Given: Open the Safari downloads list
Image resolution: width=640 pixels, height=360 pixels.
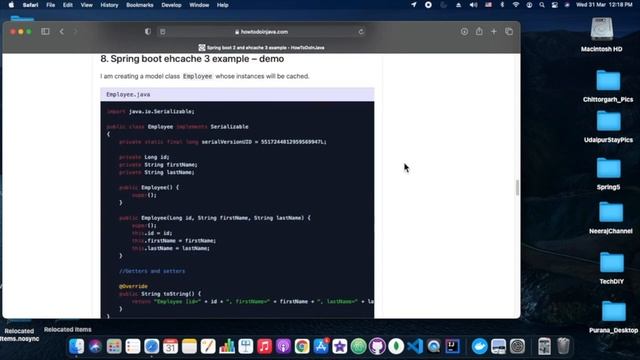Looking at the screenshot, I should pos(464,31).
